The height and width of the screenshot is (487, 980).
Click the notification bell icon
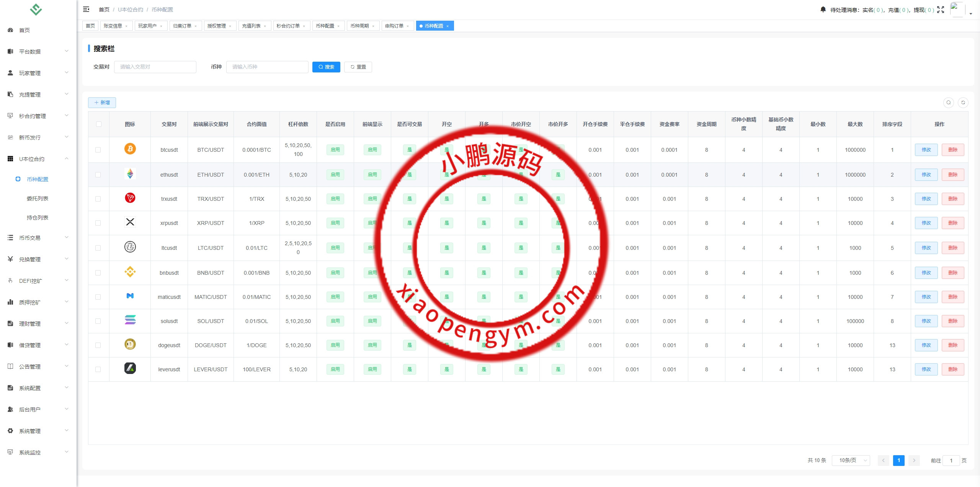(x=823, y=9)
